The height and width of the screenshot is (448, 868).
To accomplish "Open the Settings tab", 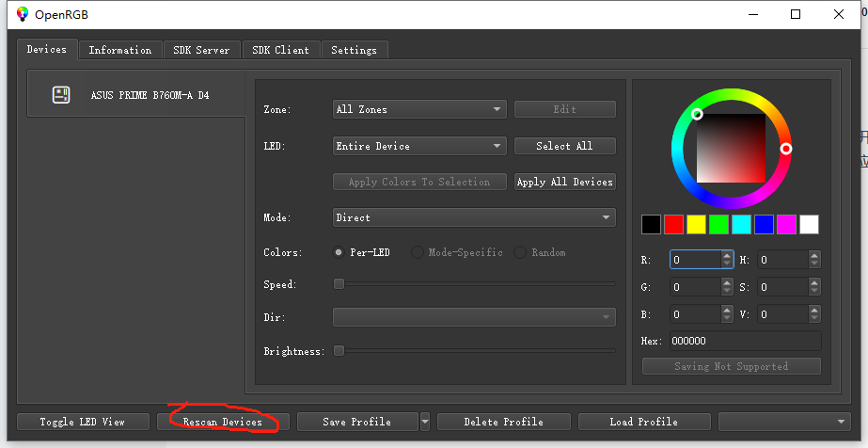I will click(355, 50).
